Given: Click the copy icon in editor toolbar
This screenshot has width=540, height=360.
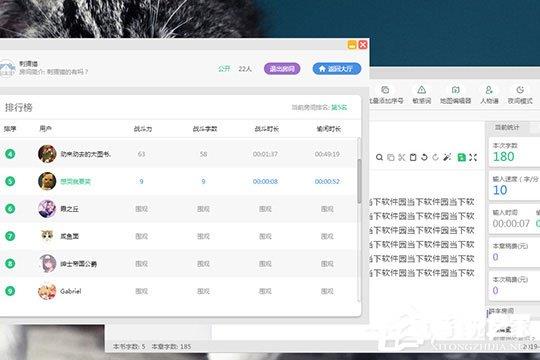Looking at the screenshot, I should [391, 157].
